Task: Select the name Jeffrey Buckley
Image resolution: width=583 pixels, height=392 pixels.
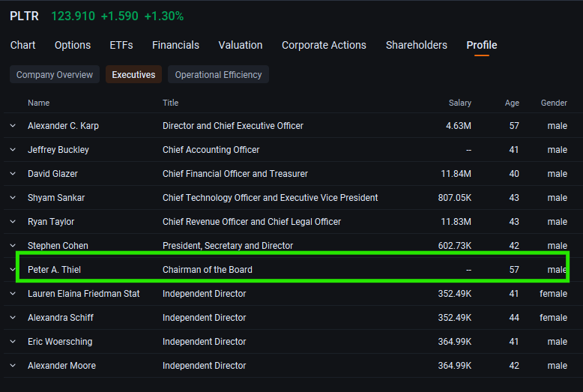Action: point(58,149)
